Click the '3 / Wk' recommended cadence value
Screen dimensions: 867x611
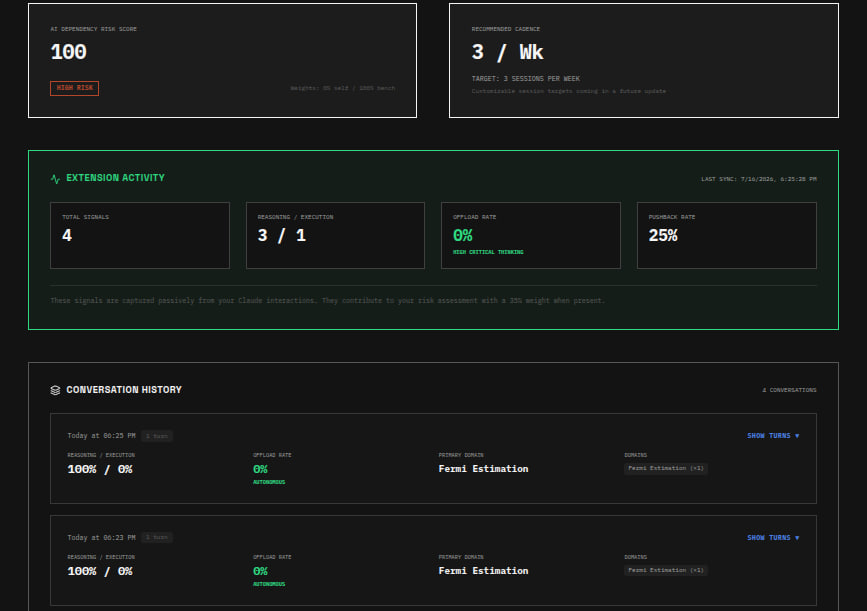(508, 52)
